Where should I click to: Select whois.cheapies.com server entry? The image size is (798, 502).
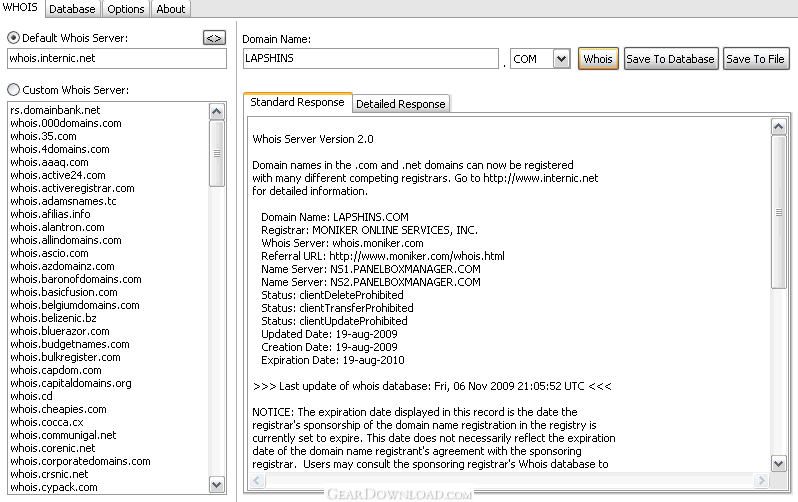(58, 409)
